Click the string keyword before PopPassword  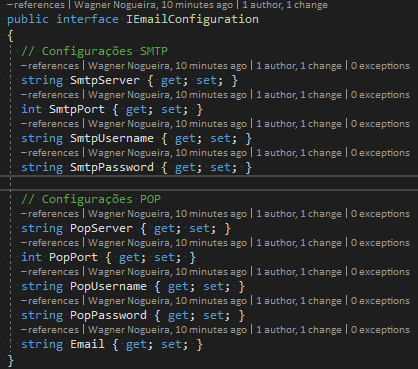click(x=42, y=315)
